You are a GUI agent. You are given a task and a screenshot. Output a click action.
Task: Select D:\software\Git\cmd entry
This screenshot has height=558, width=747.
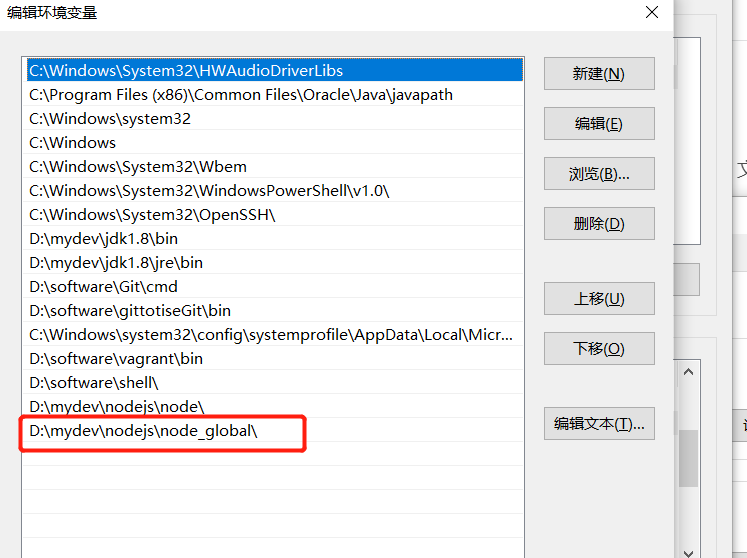pos(273,286)
